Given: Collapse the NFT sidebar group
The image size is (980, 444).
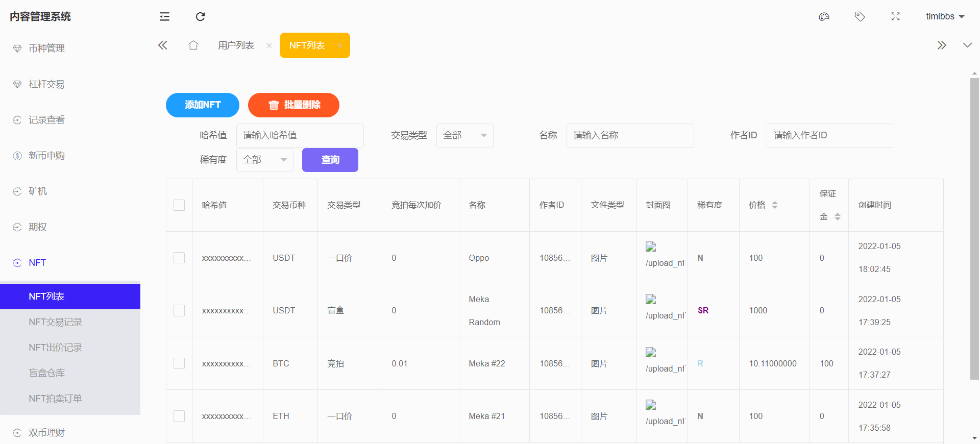Looking at the screenshot, I should pyautogui.click(x=70, y=263).
